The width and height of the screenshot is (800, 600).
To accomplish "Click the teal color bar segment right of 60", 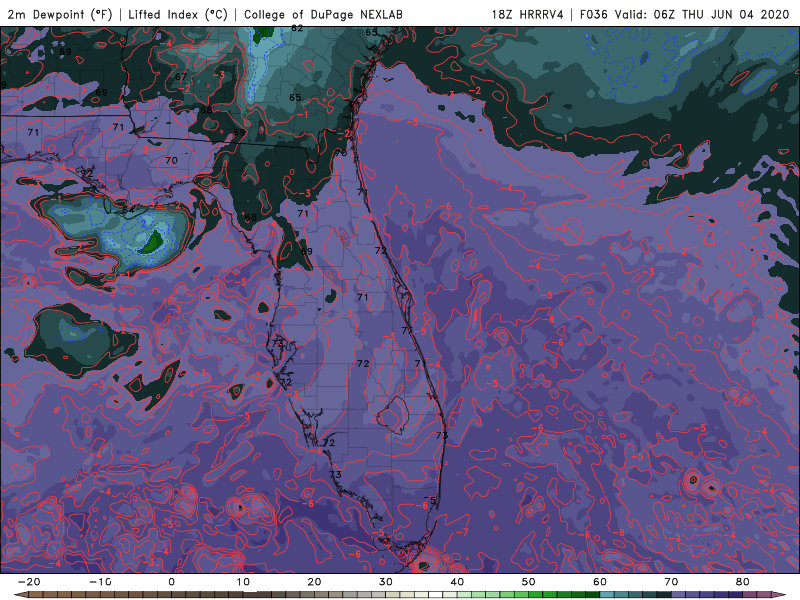I will pos(607,595).
